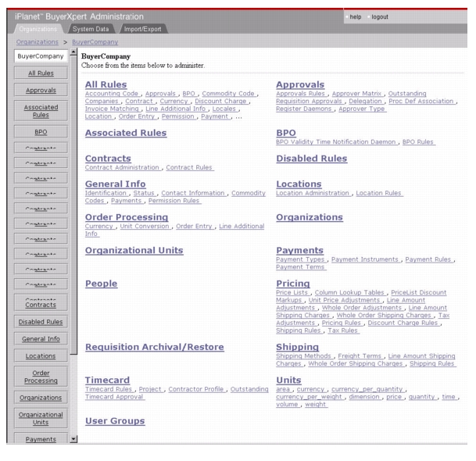Image resolution: width=476 pixels, height=461 pixels.
Task: Open the BPO heading link
Action: [285, 133]
